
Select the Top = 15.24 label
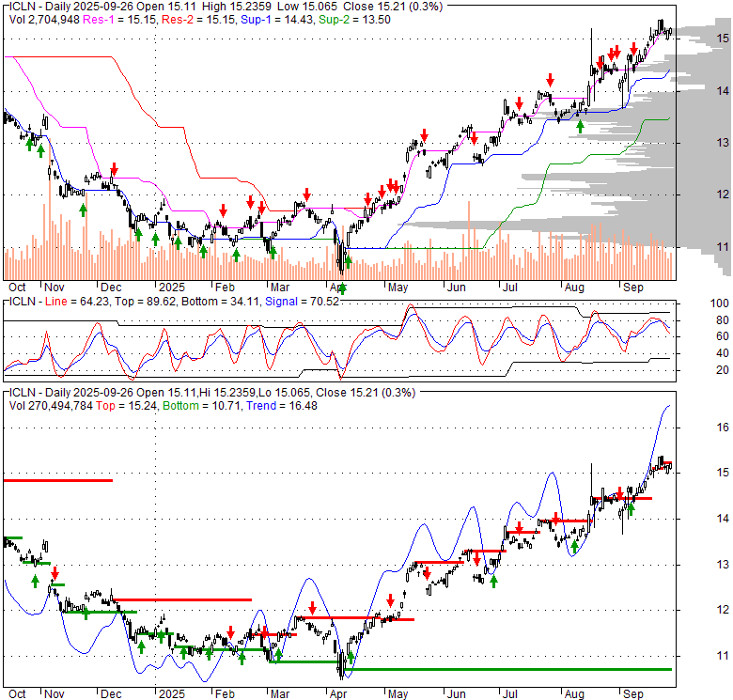[x=126, y=406]
